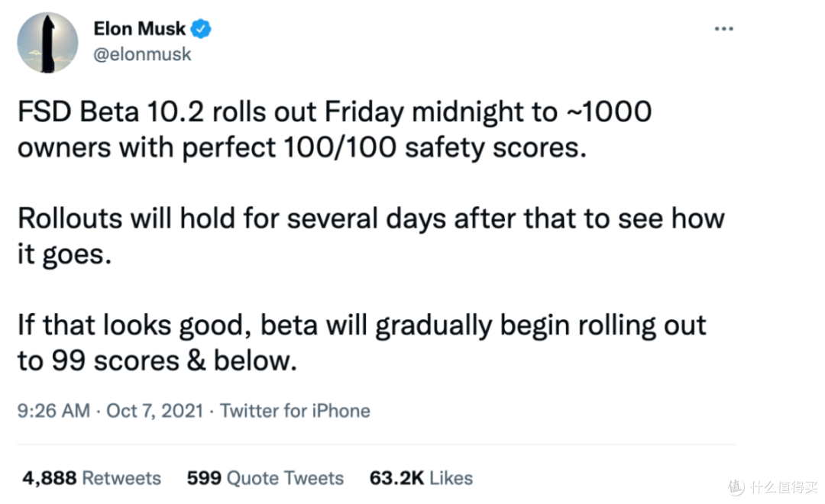Click the 'If that looks good' paragraph
The image size is (825, 504).
click(361, 342)
